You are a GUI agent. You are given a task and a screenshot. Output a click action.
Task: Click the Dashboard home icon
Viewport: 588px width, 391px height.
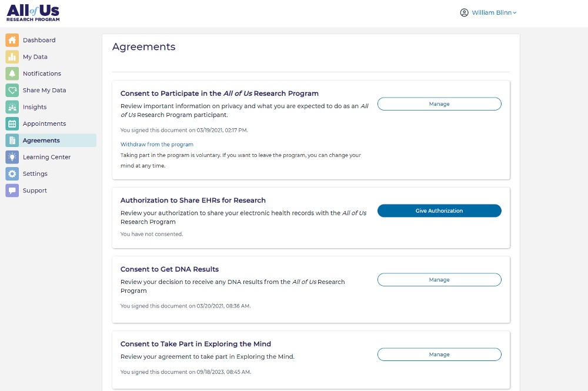click(12, 40)
